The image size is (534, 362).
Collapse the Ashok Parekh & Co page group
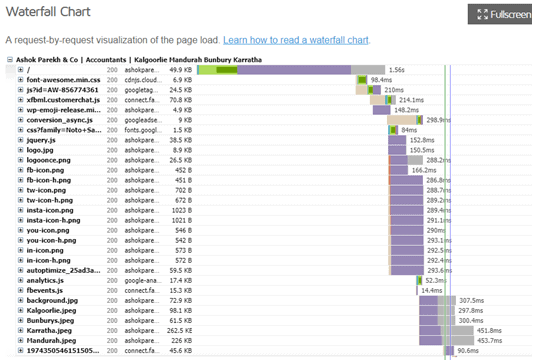point(10,60)
